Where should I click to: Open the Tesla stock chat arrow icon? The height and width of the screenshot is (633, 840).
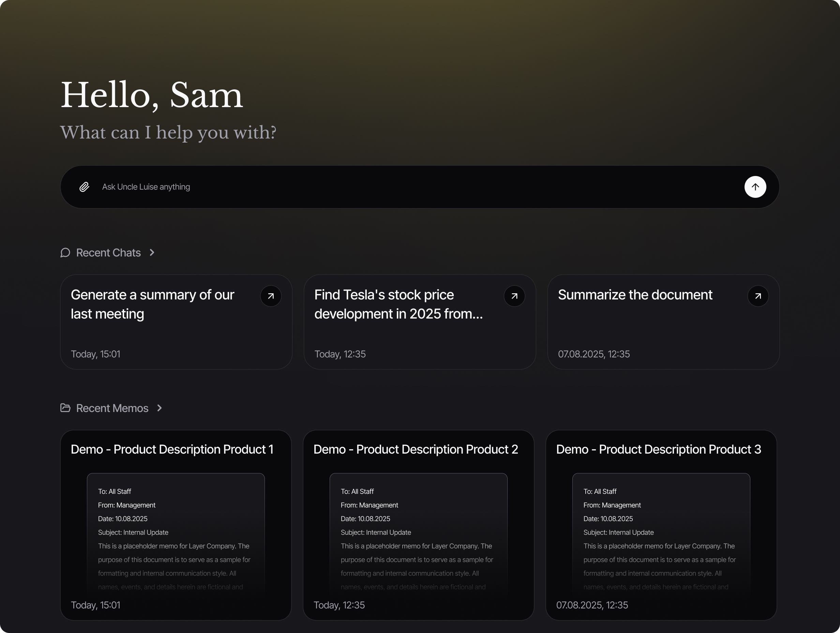pyautogui.click(x=514, y=296)
